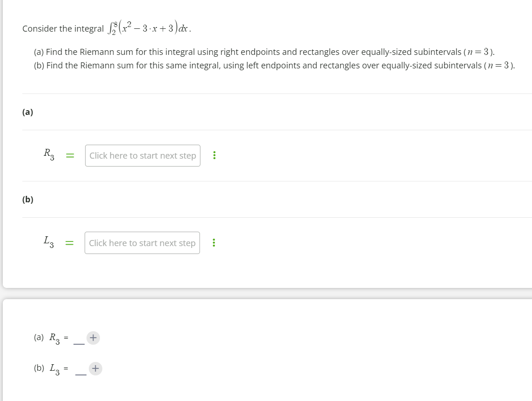Screen dimensions: 532x401
Task: Select the blank answer line for L₃
Action: coord(80,371)
